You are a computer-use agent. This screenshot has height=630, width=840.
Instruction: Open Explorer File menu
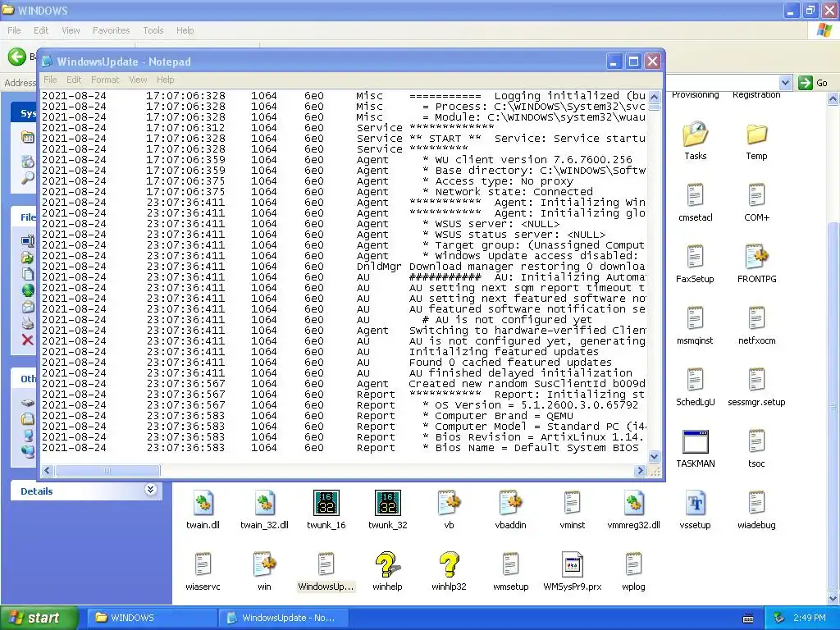14,30
